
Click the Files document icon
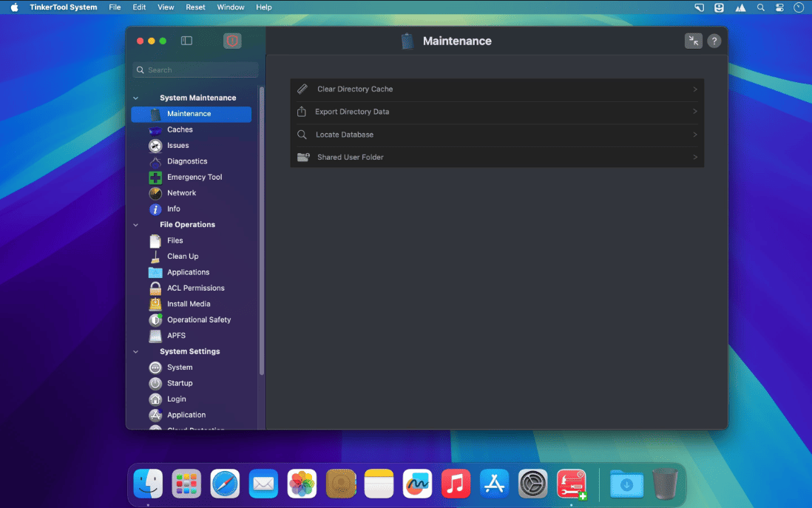click(x=155, y=241)
